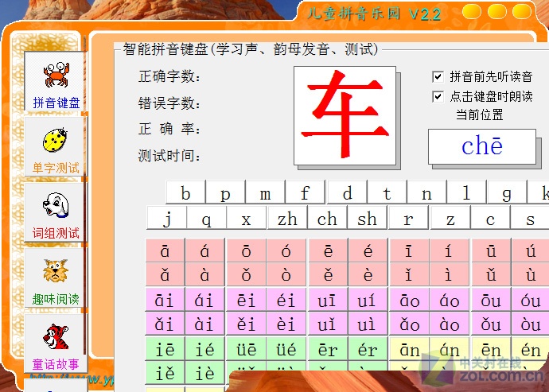The width and height of the screenshot is (549, 392).
Task: Select the āo compound final key
Action: click(x=409, y=300)
